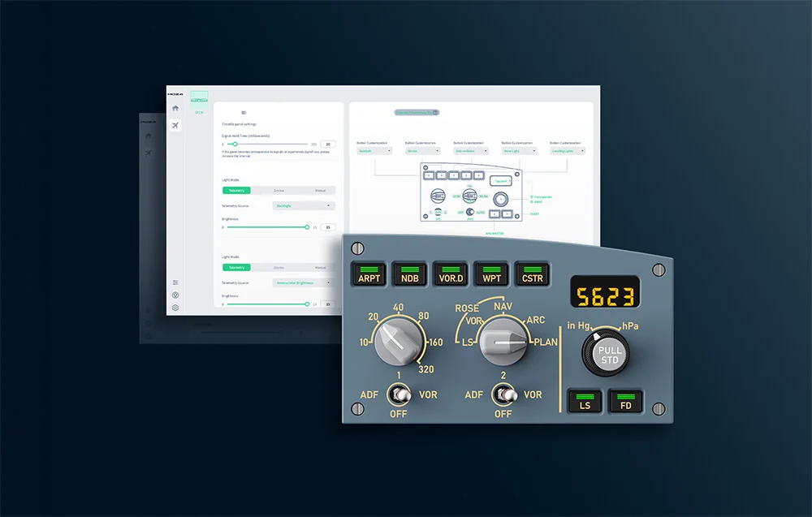Open the settings hexagon icon in the sidebar
Viewport: 812px width, 517px height.
[x=175, y=308]
